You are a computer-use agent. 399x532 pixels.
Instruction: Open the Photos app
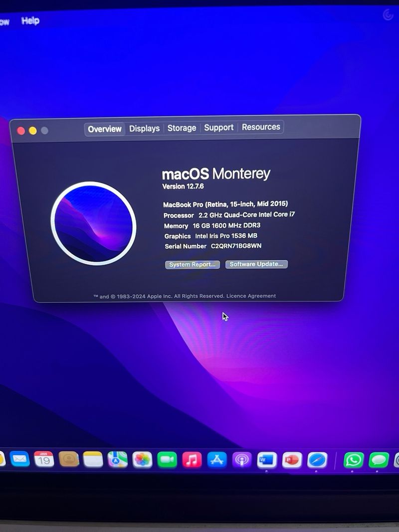tap(142, 460)
